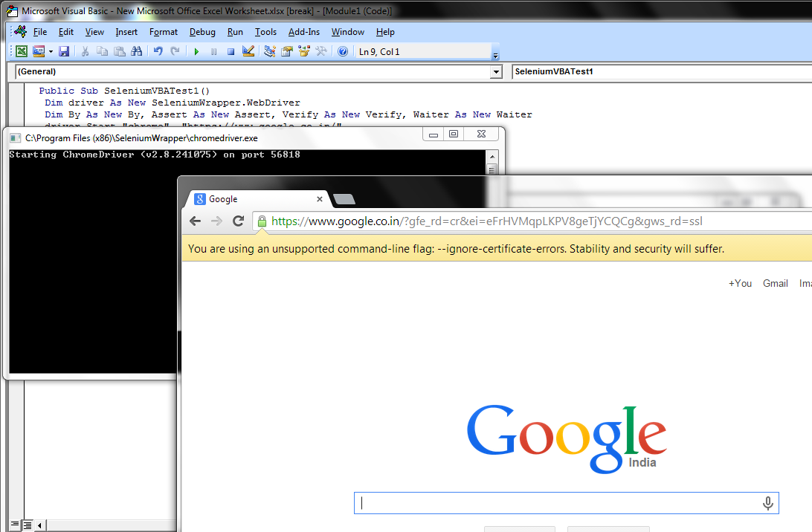Open the Add-Ins menu
The image size is (812, 532).
point(304,32)
